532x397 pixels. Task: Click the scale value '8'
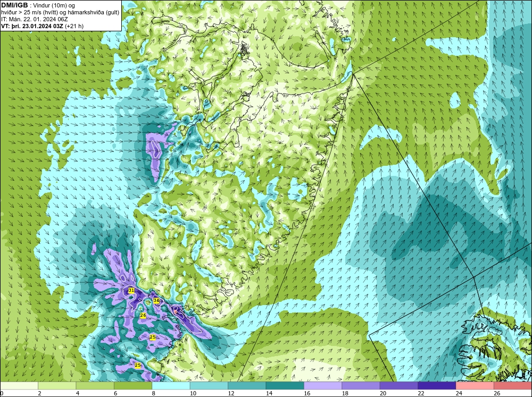pyautogui.click(x=153, y=393)
